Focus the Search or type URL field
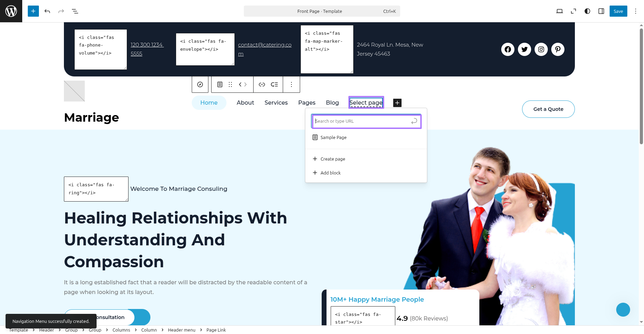 [x=361, y=121]
